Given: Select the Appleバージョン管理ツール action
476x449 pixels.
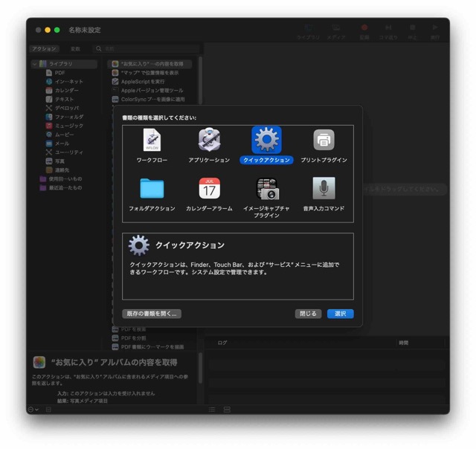Looking at the screenshot, I should point(148,91).
